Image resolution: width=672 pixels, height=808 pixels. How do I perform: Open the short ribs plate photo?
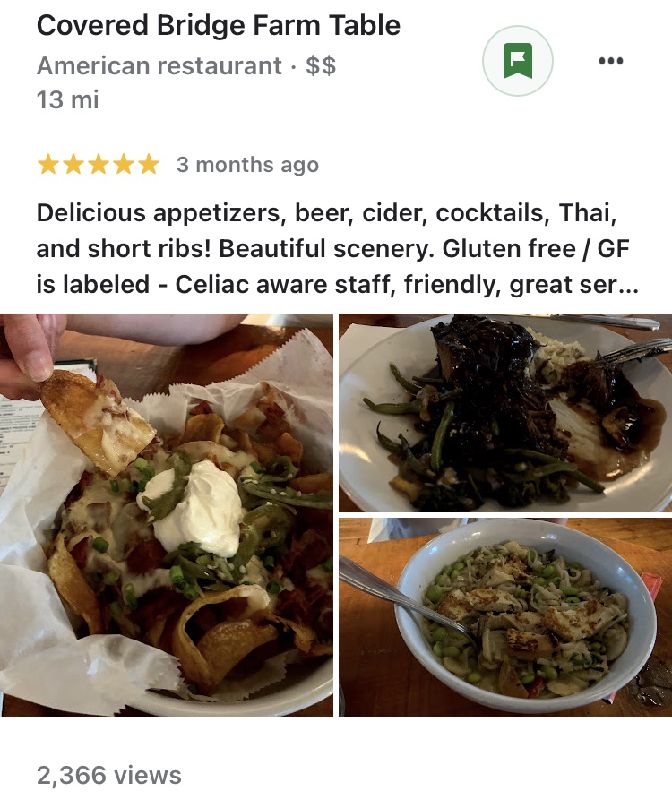tap(505, 413)
